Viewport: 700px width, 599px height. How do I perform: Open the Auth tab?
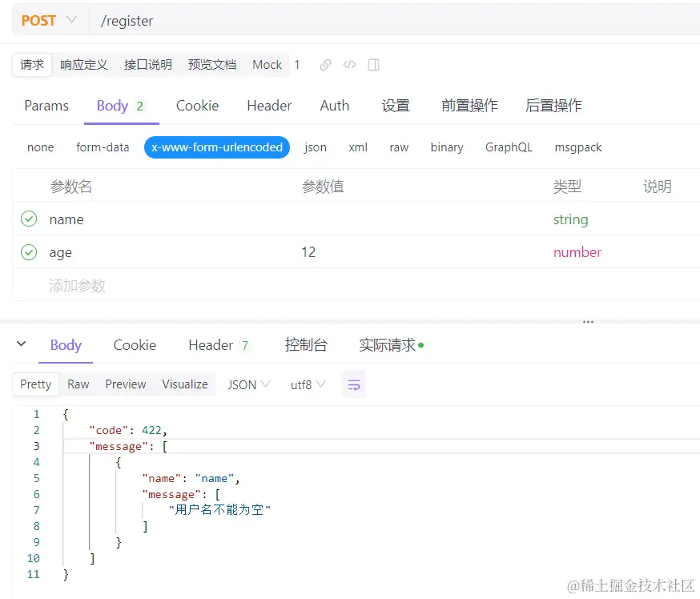tap(334, 106)
